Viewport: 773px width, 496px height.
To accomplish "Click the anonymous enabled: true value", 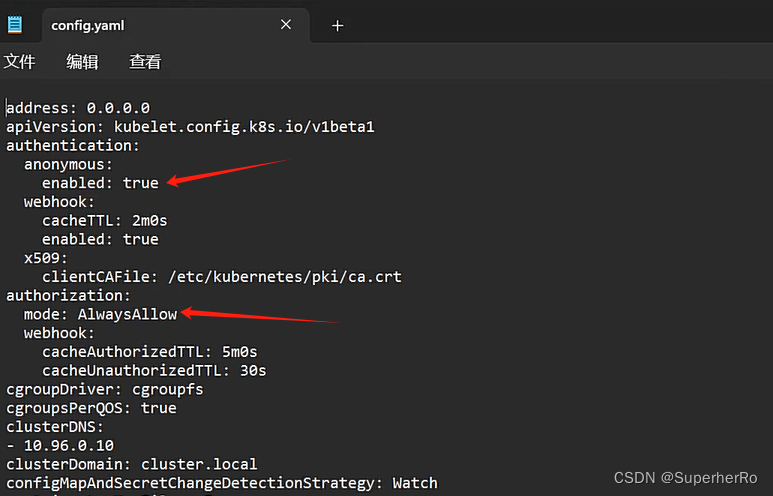I will (x=141, y=183).
